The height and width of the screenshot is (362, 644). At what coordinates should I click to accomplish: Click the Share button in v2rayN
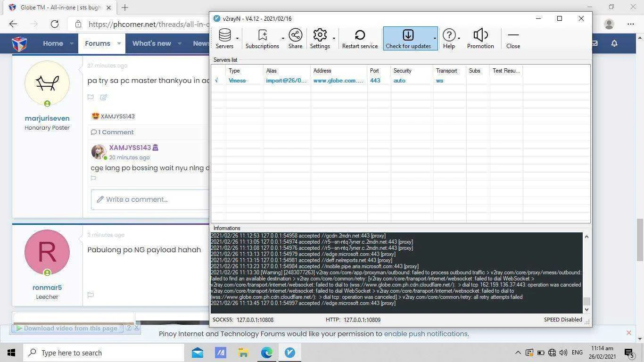click(295, 39)
